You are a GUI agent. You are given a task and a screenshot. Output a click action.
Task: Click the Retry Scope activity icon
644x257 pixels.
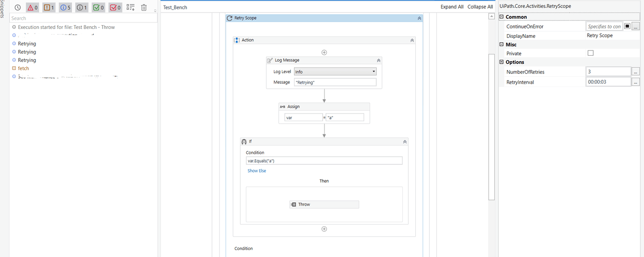(230, 18)
